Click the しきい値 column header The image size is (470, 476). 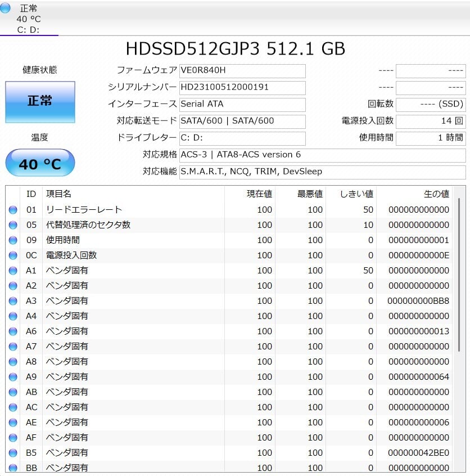pos(356,194)
